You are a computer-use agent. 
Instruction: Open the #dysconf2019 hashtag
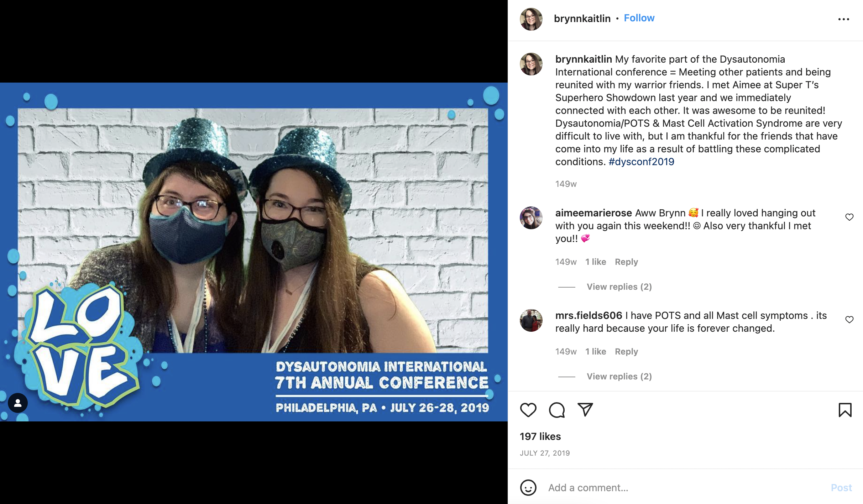(x=641, y=162)
